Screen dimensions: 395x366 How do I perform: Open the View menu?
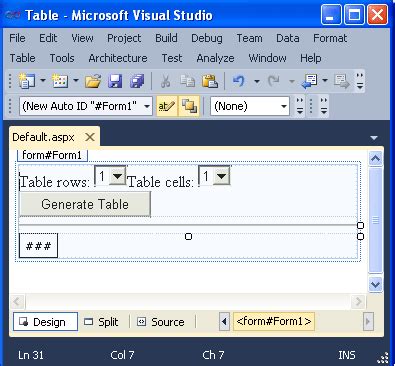[x=82, y=38]
